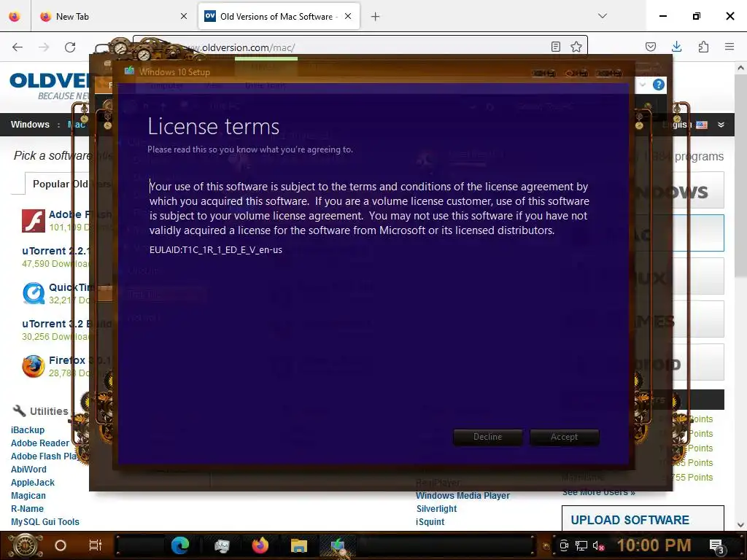Image resolution: width=747 pixels, height=560 pixels.
Task: Open the iBackup link
Action: pos(28,430)
